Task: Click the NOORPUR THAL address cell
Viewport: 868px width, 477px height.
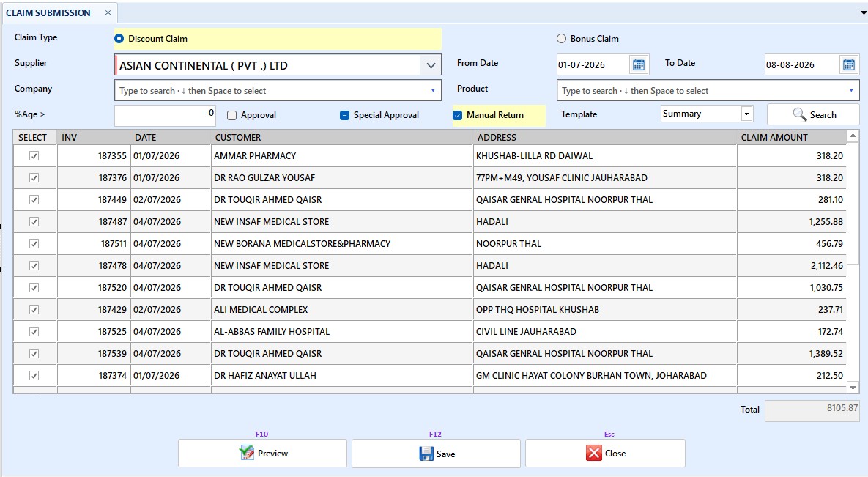Action: [605, 244]
